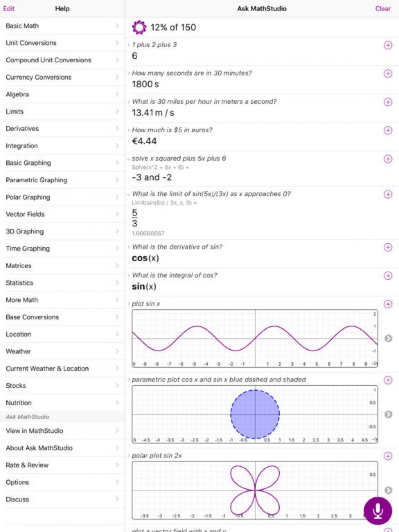
Task: Tap the purple microphone button
Action: click(x=378, y=511)
